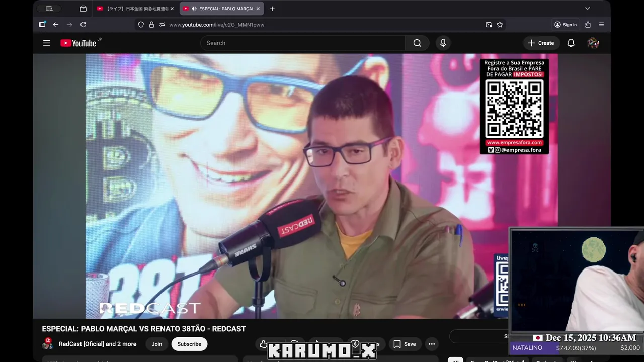644x362 pixels.
Task: Open more actions ellipsis under the video
Action: (431, 344)
